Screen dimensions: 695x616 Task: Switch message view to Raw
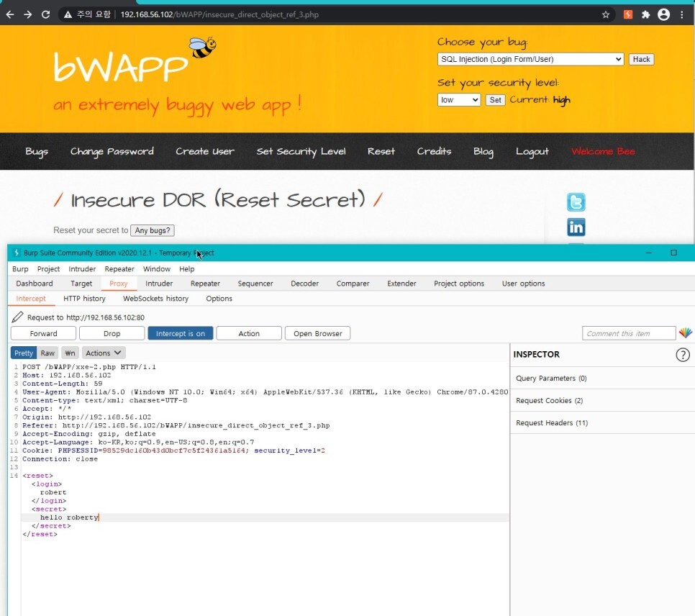coord(47,353)
